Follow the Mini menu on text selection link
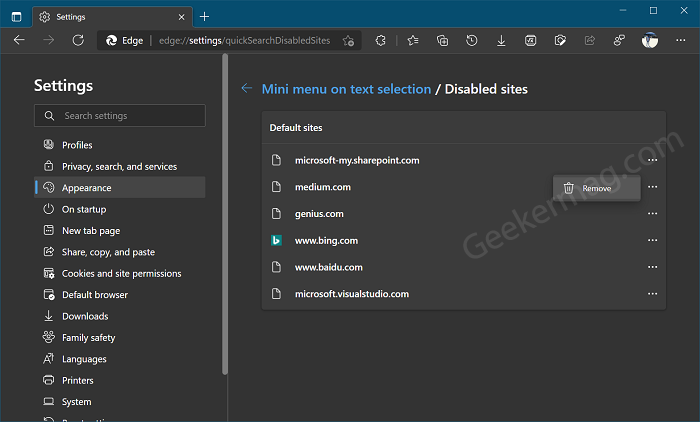 coord(346,89)
